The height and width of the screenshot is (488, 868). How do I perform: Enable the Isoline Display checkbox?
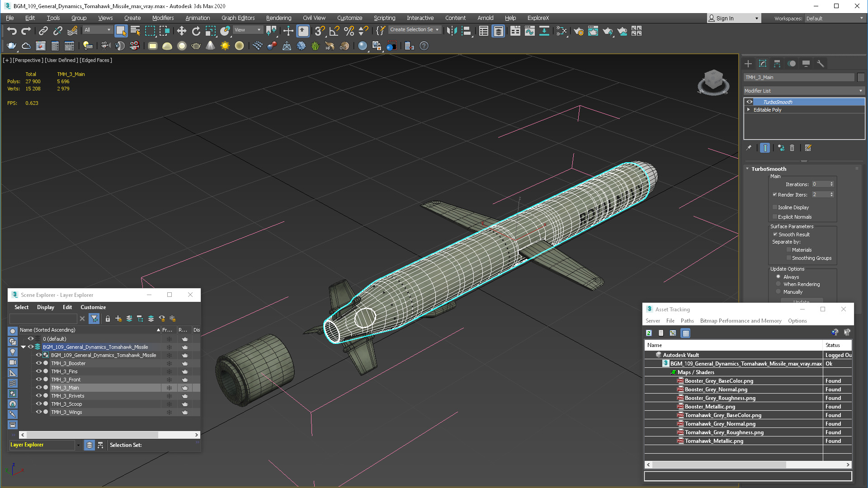tap(775, 207)
